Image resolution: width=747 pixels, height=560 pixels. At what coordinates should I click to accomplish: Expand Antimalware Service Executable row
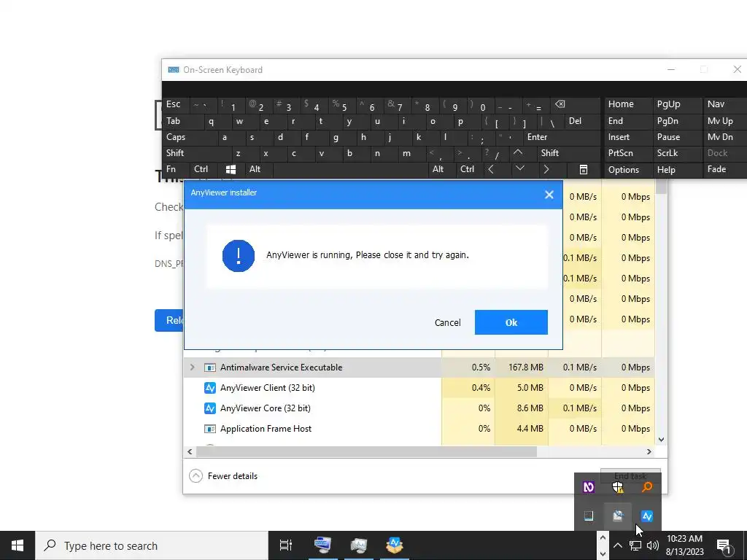pyautogui.click(x=192, y=367)
